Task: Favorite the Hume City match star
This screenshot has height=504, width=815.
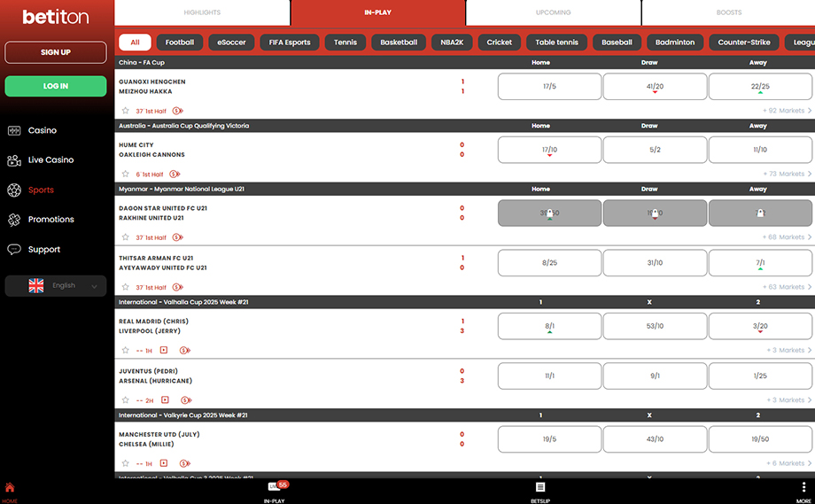Action: coord(125,174)
